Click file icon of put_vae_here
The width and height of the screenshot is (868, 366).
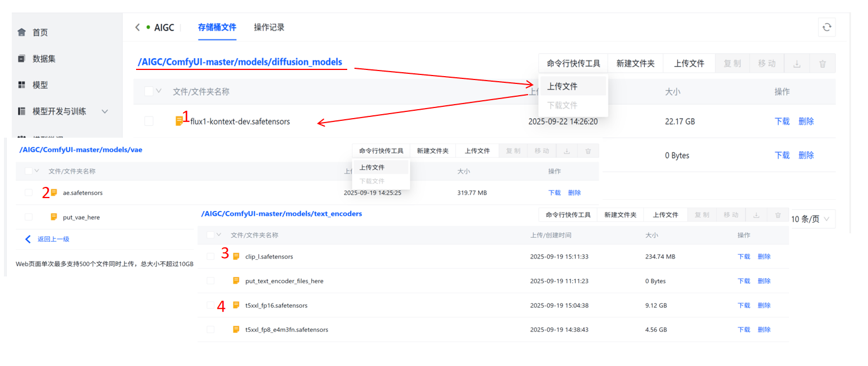[x=54, y=217]
